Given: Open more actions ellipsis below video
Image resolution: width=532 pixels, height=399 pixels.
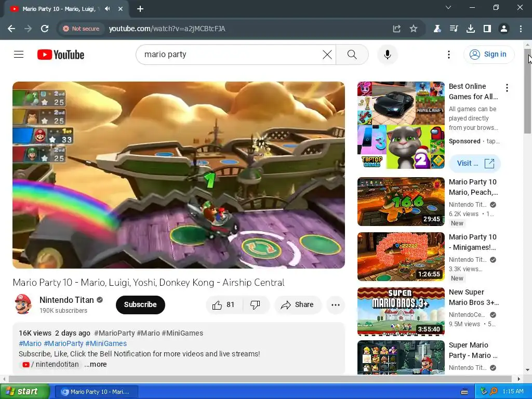Looking at the screenshot, I should 336,304.
